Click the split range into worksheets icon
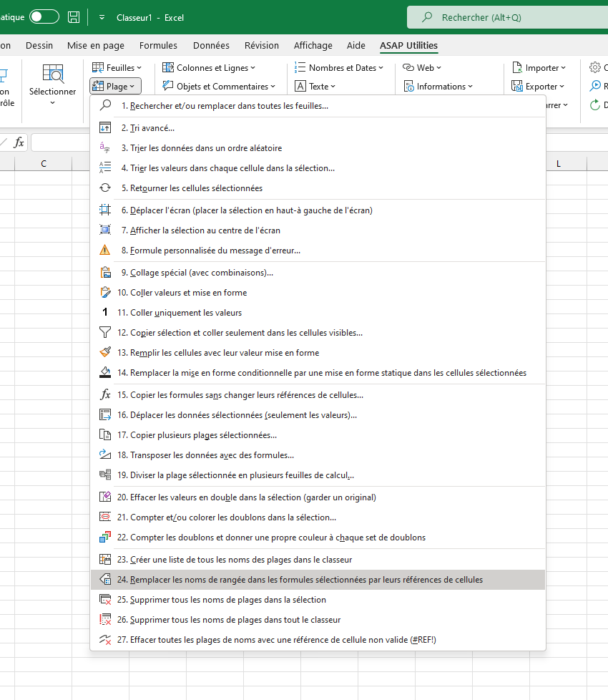Image resolution: width=608 pixels, height=700 pixels. pyautogui.click(x=105, y=475)
